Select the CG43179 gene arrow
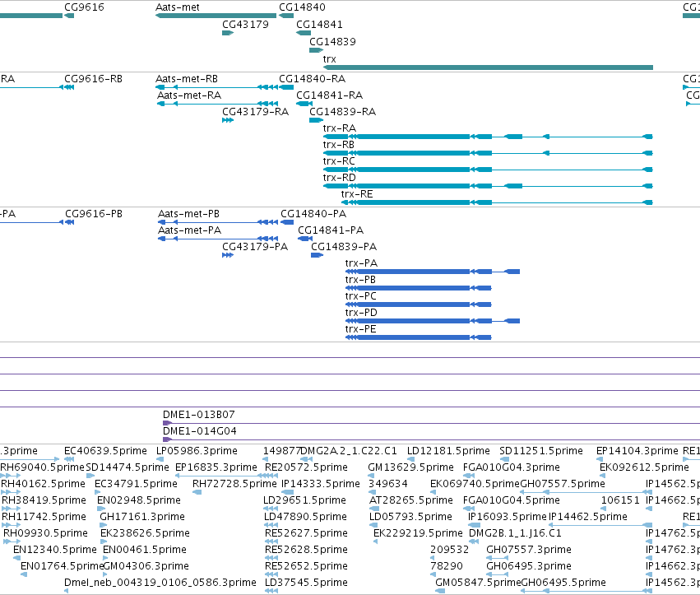Screen dimensions: 700x595 228,33
